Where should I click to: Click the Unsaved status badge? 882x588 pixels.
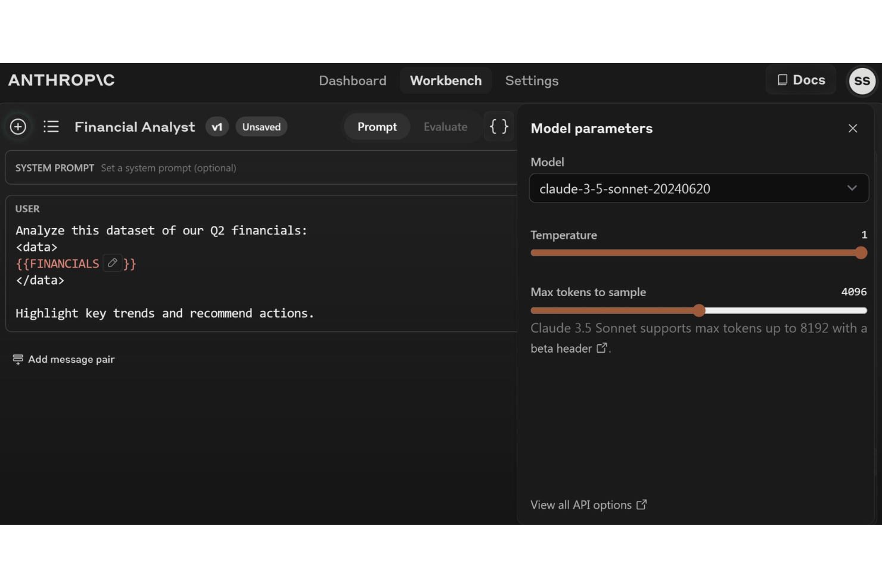pos(262,127)
